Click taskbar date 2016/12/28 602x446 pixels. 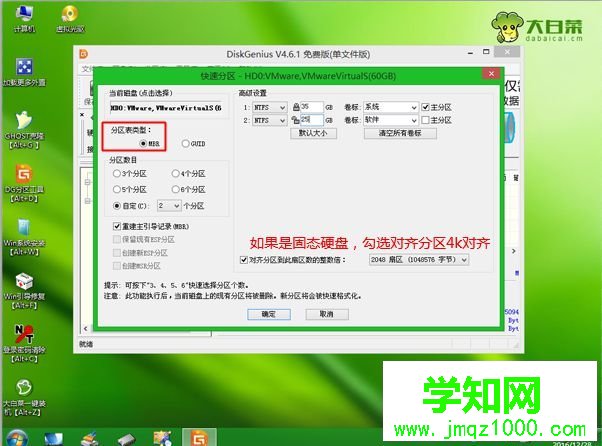point(573,443)
